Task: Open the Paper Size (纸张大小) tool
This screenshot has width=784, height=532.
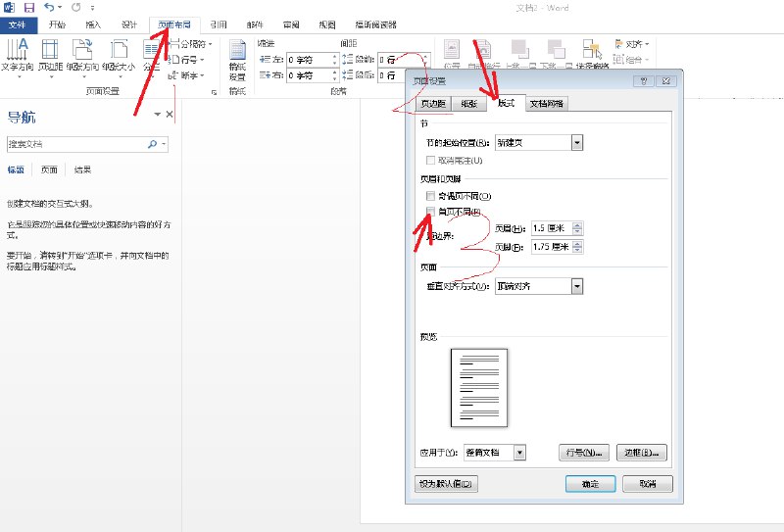Action: point(119,58)
